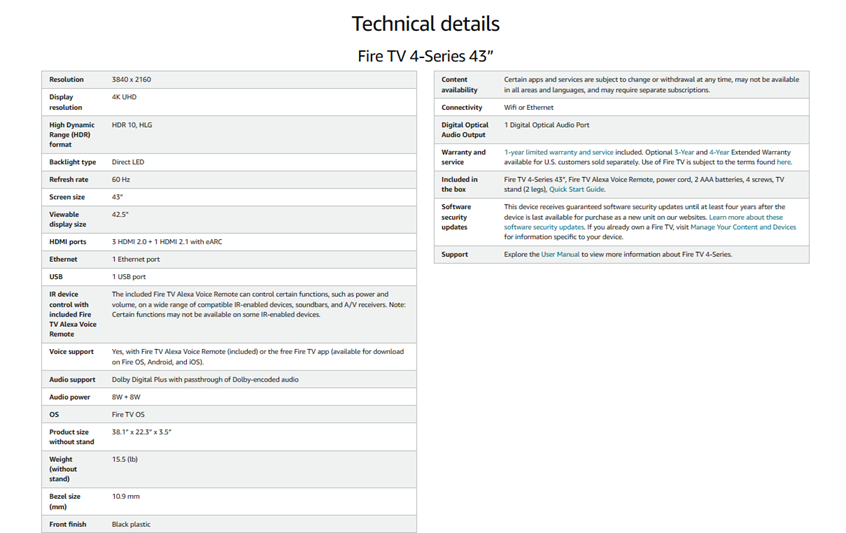Select the '8W + 8W' audio power value
The width and height of the screenshot is (846, 533).
pyautogui.click(x=125, y=397)
